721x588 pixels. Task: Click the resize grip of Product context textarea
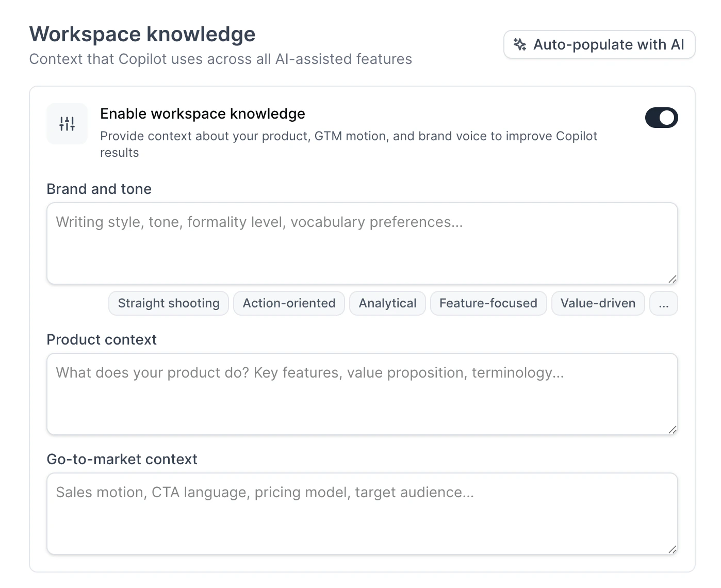coord(672,430)
